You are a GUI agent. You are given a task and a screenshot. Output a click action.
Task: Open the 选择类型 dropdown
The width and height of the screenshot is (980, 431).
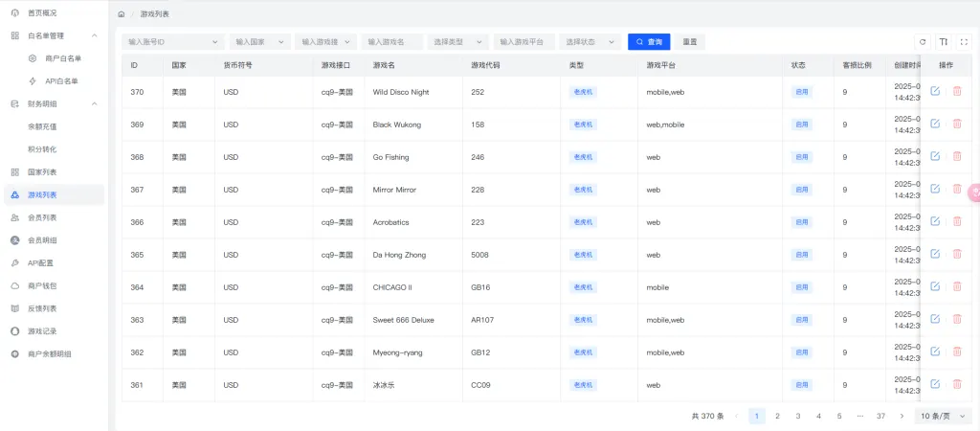[x=457, y=42]
